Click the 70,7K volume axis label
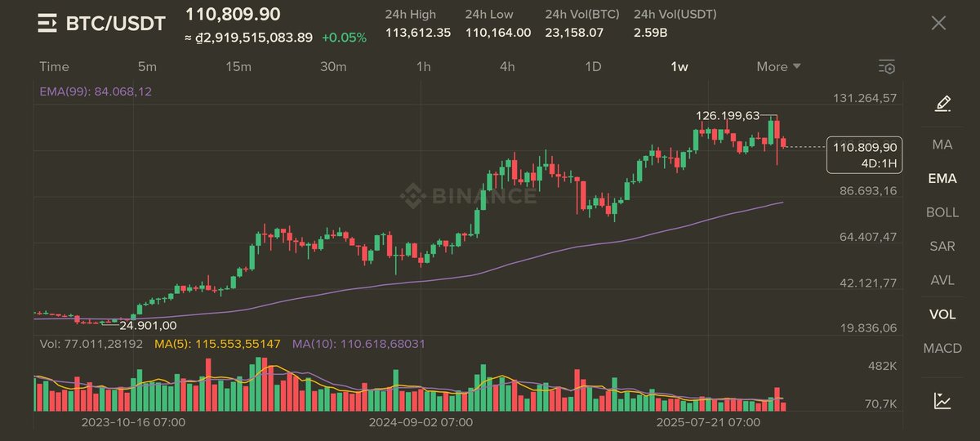 [x=881, y=404]
